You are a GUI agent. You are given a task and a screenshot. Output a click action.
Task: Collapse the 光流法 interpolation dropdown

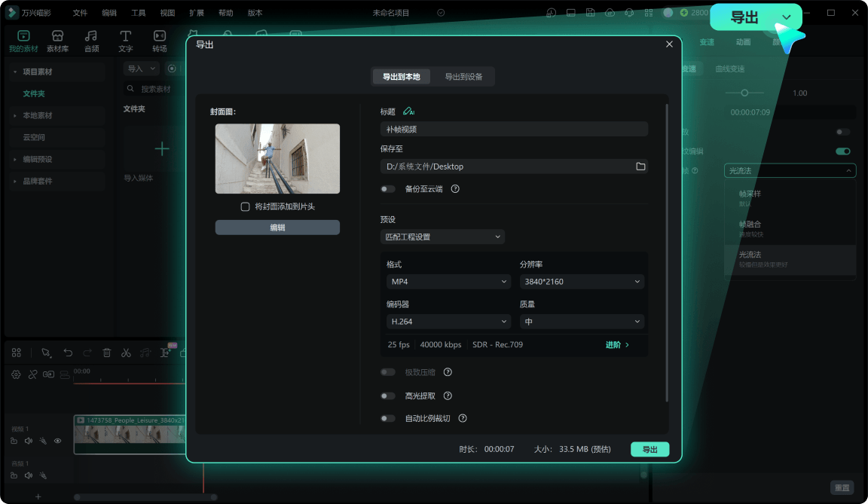[x=790, y=170]
